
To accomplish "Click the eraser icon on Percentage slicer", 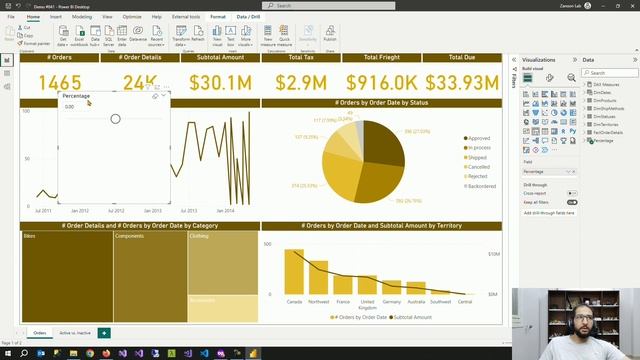I will click(155, 96).
